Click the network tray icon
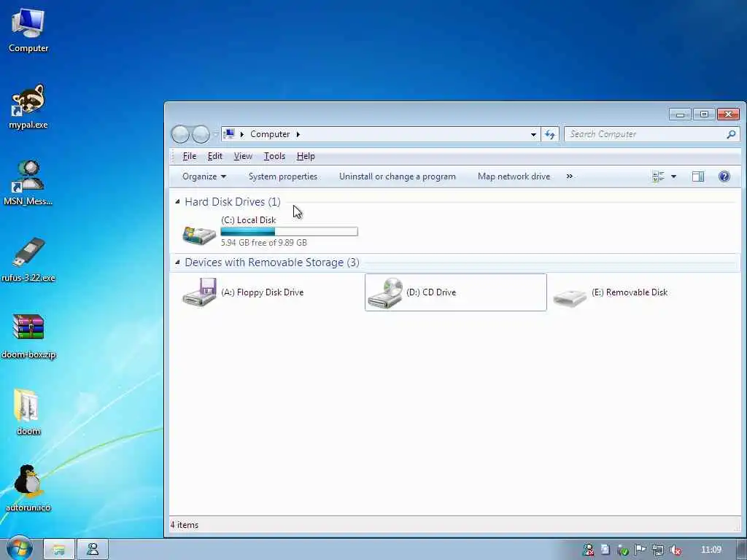This screenshot has height=560, width=747. pyautogui.click(x=657, y=550)
